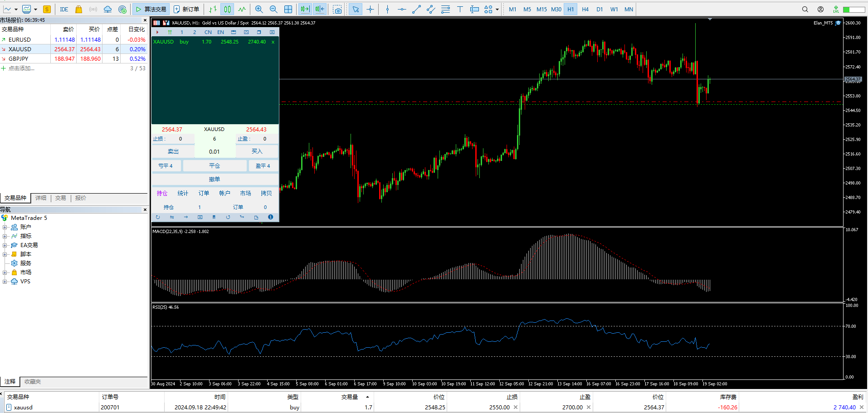The image size is (868, 413).
Task: Expand the 指标 node in Navigator
Action: coord(5,236)
